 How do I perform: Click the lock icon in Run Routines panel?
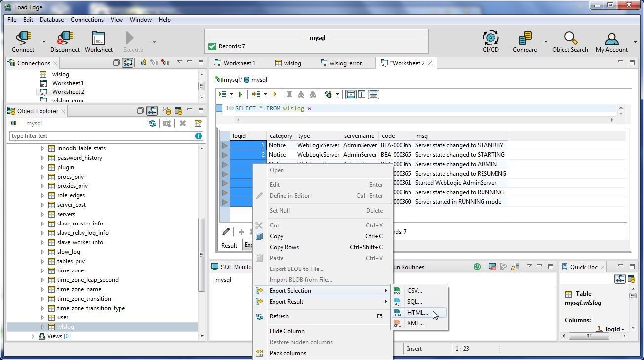(515, 267)
